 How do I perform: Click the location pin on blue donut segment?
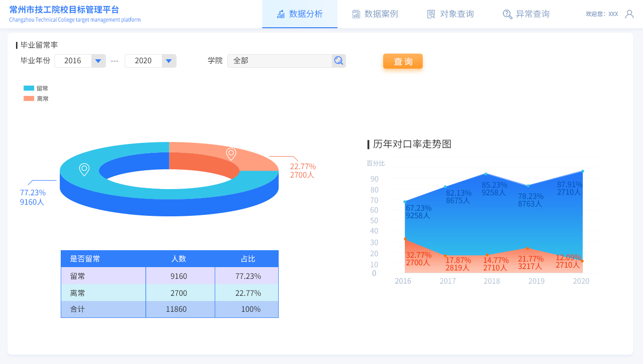(x=84, y=169)
